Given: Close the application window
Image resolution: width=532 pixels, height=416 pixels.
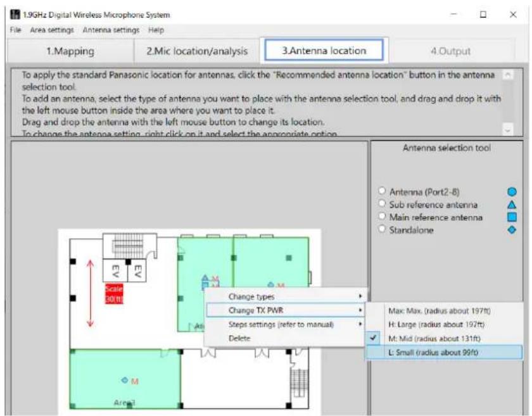Looking at the screenshot, I should tap(513, 15).
